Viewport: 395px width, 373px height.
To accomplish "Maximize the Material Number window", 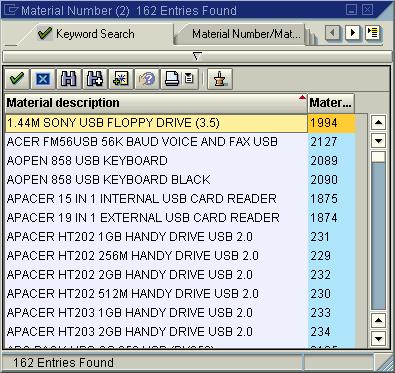I will (351, 10).
